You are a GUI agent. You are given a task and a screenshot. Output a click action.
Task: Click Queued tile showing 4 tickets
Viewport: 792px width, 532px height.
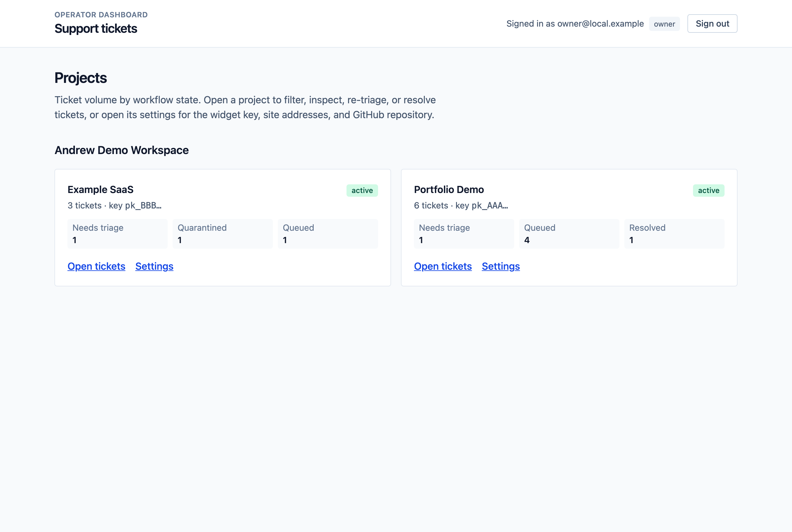(569, 234)
